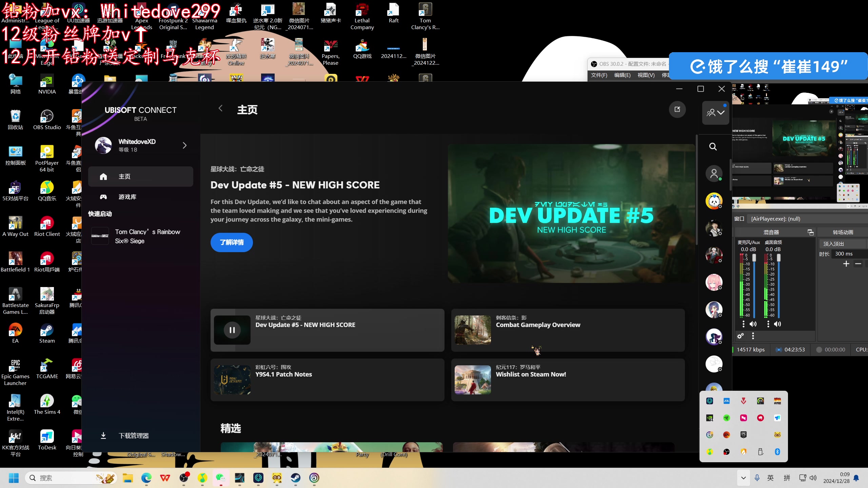The height and width of the screenshot is (488, 868).
Task: Toggle the Pinyin input mode indicator
Action: 787,478
